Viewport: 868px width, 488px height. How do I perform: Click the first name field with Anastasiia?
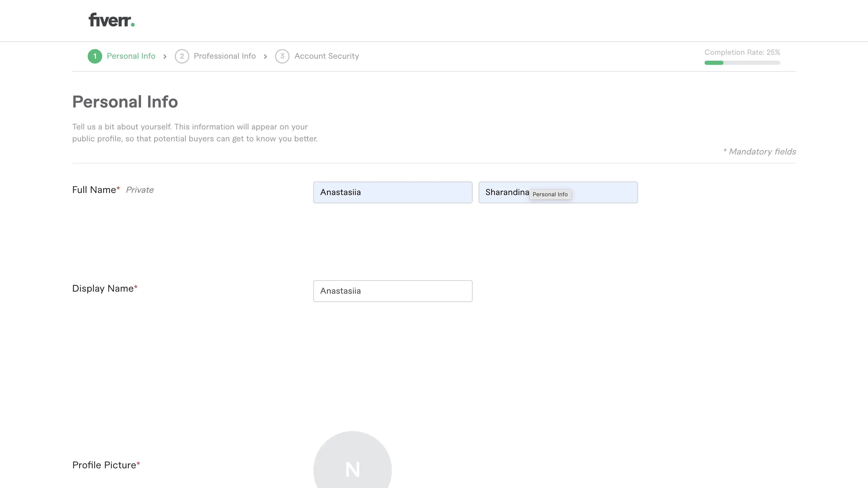click(393, 192)
